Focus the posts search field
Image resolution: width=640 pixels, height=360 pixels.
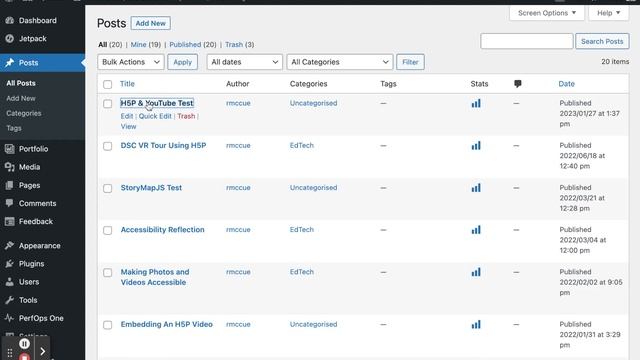(x=527, y=41)
